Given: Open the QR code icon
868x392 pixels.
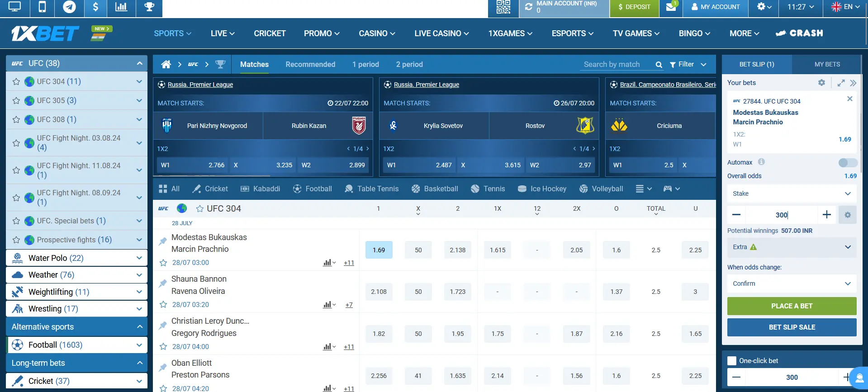Looking at the screenshot, I should point(503,7).
